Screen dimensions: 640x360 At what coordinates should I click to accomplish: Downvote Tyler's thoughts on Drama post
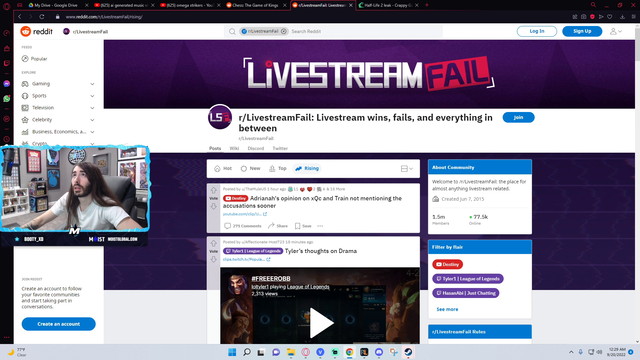click(213, 260)
